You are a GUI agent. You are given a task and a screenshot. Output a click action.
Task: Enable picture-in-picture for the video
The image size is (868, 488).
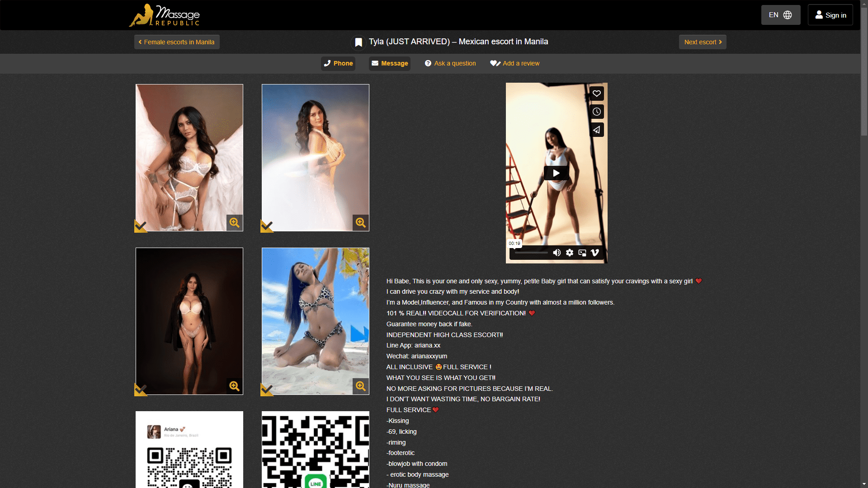(x=582, y=253)
